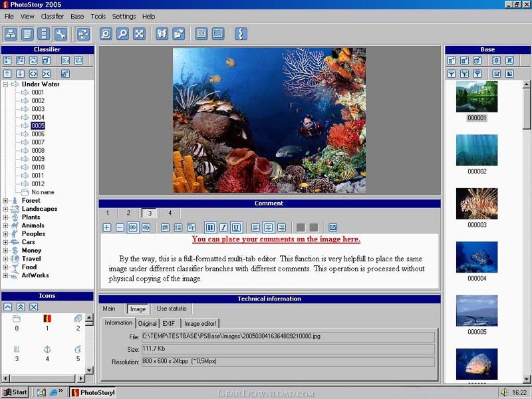Click the minus remove-tab icon in Comment toolbar
532x399 pixels.
[x=120, y=227]
